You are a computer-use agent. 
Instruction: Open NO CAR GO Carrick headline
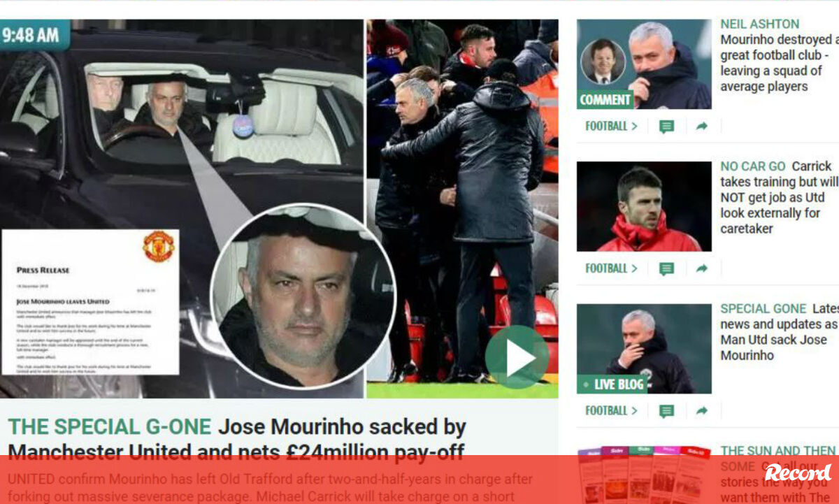point(779,198)
